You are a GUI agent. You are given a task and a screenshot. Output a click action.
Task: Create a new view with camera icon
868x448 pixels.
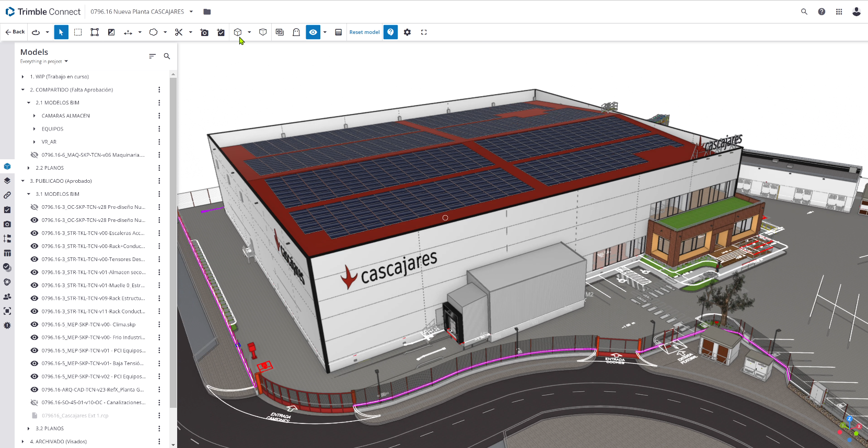pos(204,32)
